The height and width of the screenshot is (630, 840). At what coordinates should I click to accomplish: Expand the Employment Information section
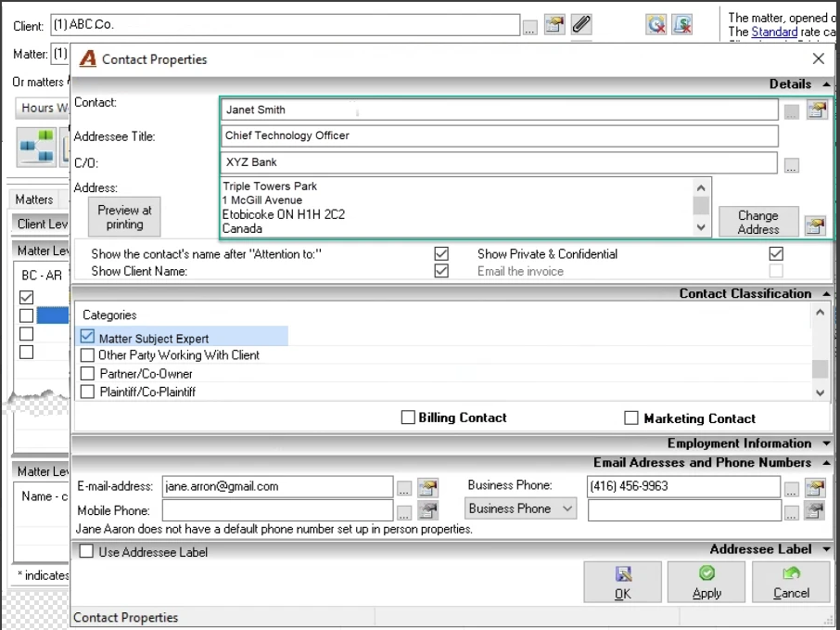pos(827,444)
